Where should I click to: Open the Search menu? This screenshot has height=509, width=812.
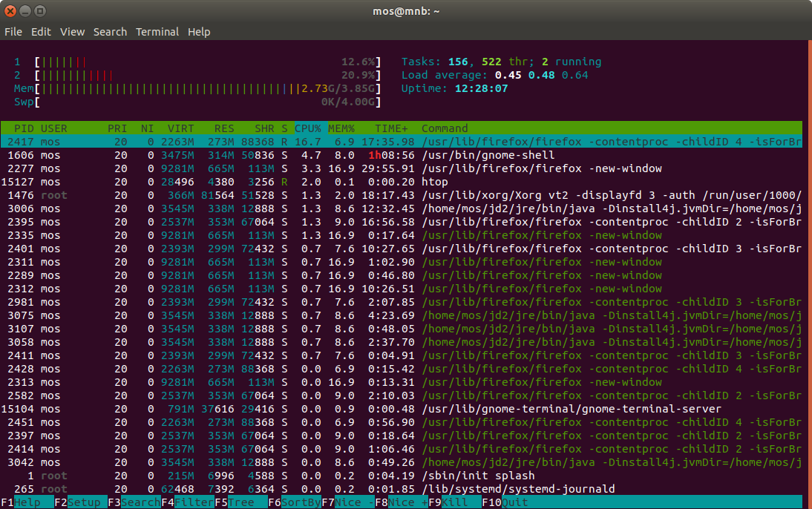click(110, 32)
